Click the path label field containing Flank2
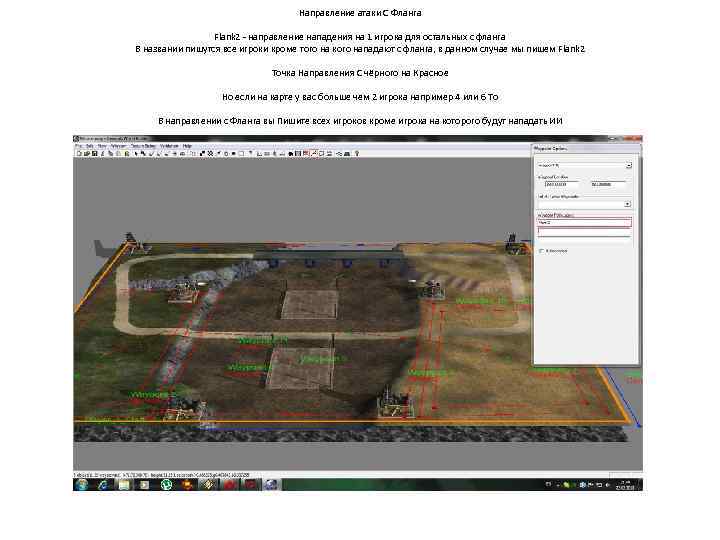 click(585, 223)
